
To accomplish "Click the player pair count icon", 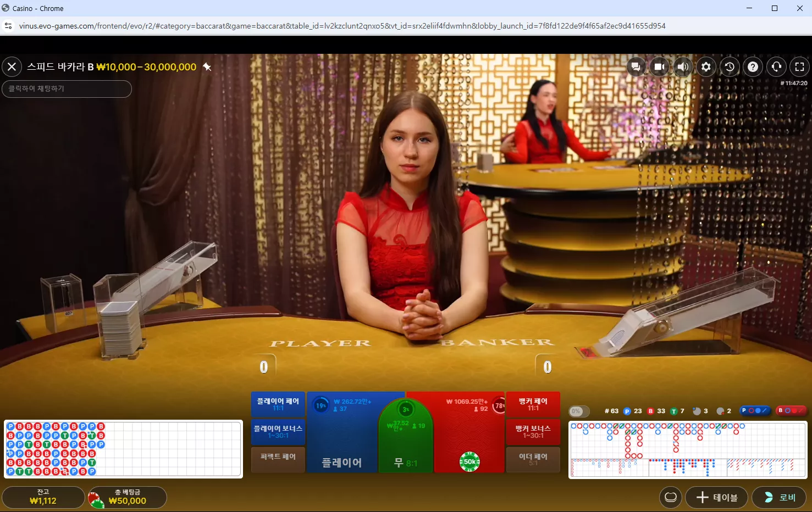I will click(697, 411).
